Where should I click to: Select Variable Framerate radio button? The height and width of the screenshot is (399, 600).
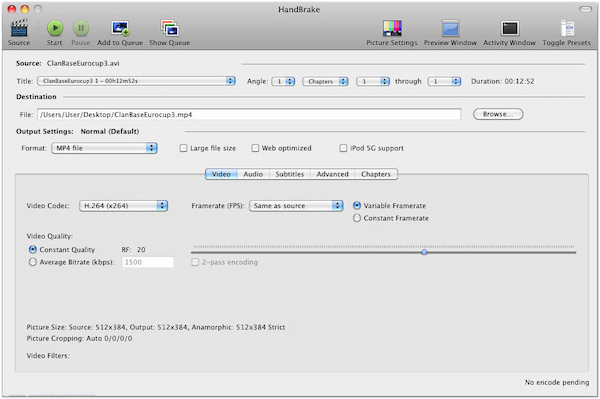(x=357, y=205)
